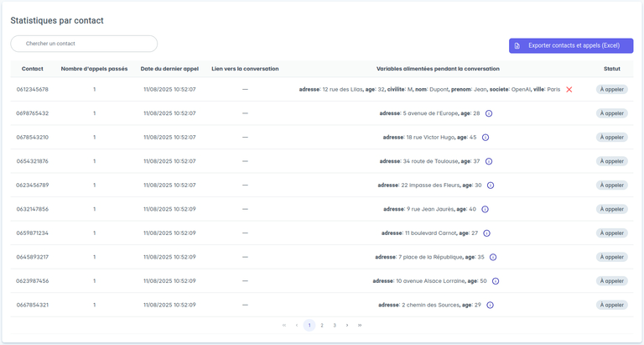This screenshot has height=345, width=644.
Task: Export contacts and calls to Excel
Action: [570, 45]
